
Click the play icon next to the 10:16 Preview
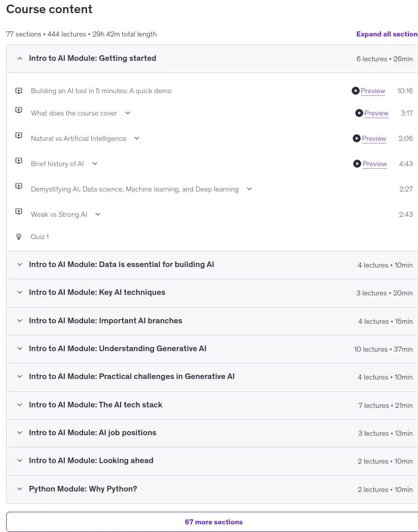point(355,91)
